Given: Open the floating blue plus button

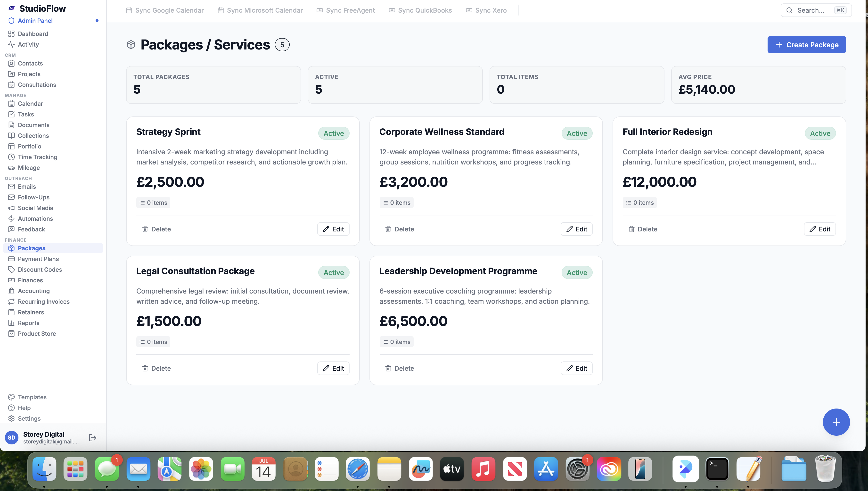Looking at the screenshot, I should pos(836,422).
